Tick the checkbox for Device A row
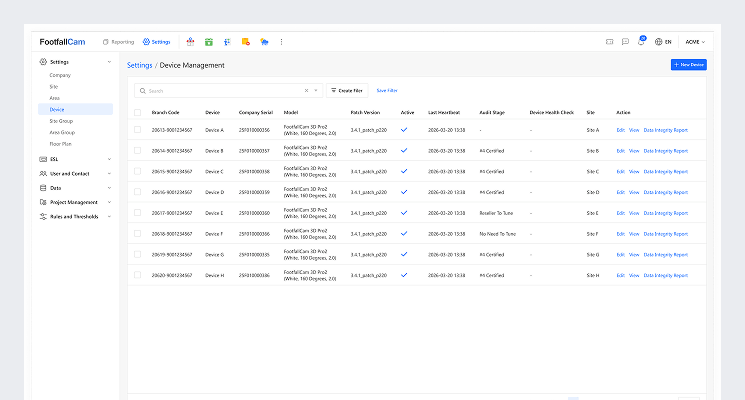745x400 pixels. point(137,130)
